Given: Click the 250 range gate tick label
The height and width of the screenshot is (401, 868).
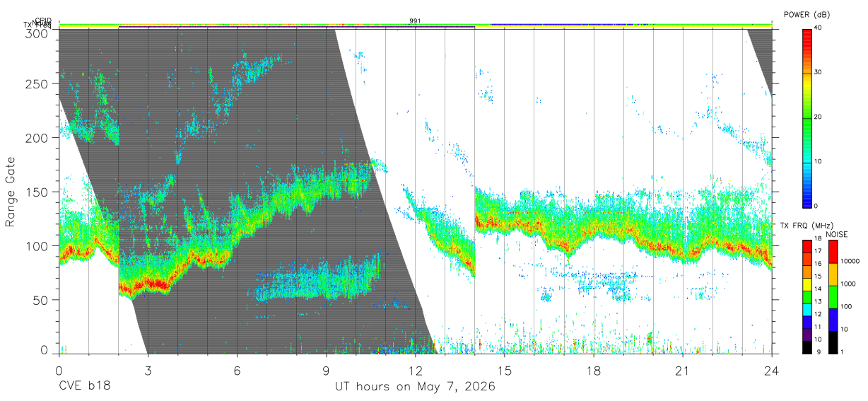Looking at the screenshot, I should click(37, 83).
